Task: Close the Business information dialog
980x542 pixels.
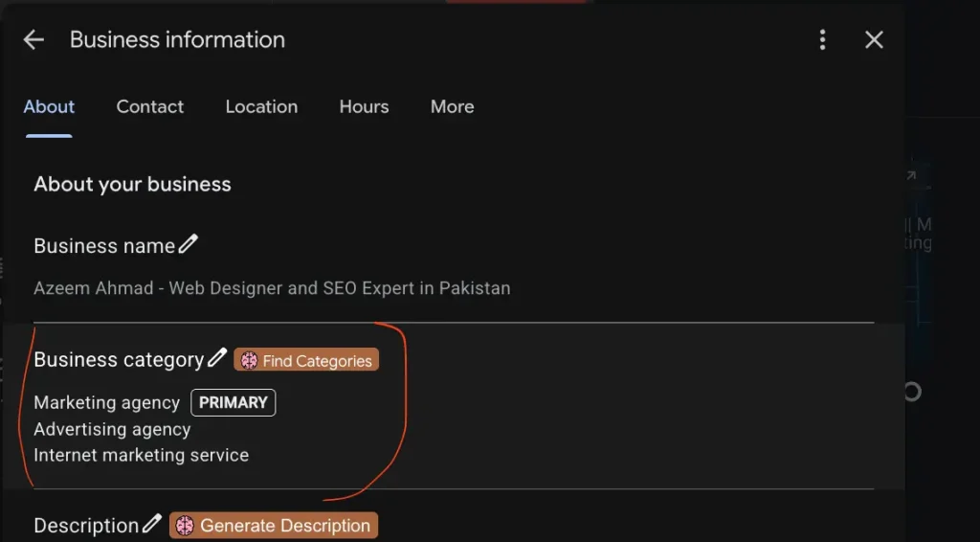Action: coord(874,40)
